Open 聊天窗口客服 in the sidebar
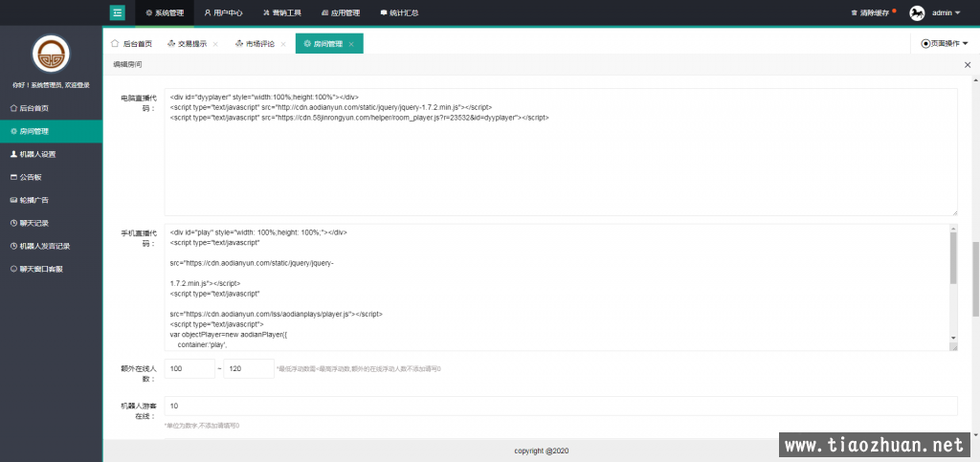 52,269
